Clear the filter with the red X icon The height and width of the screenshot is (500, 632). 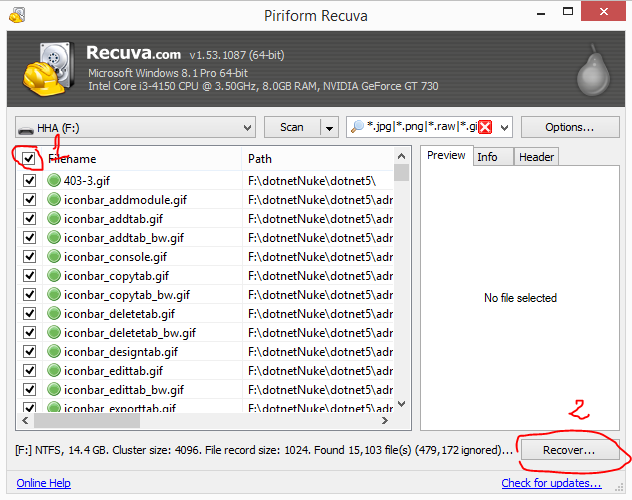[x=485, y=127]
